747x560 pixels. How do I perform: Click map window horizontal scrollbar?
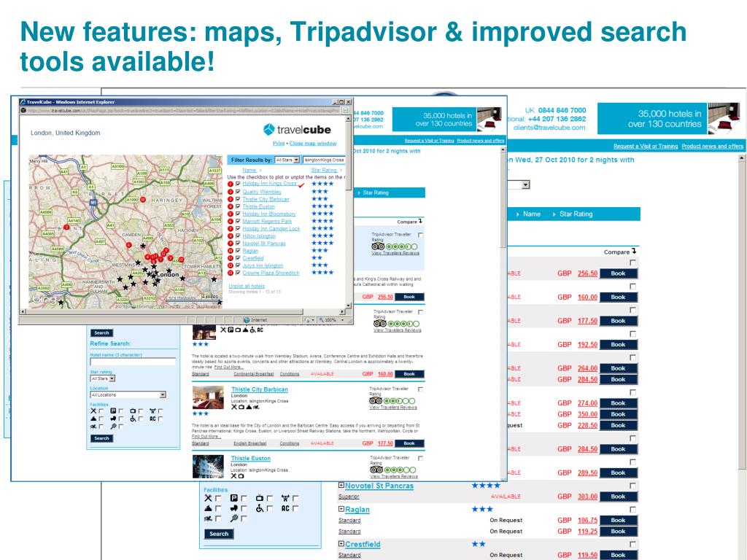pyautogui.click(x=183, y=312)
